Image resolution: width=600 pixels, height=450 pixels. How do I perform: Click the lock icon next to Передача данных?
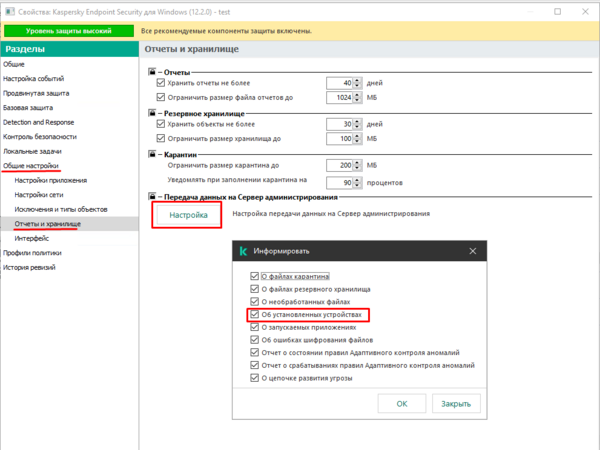[152, 197]
